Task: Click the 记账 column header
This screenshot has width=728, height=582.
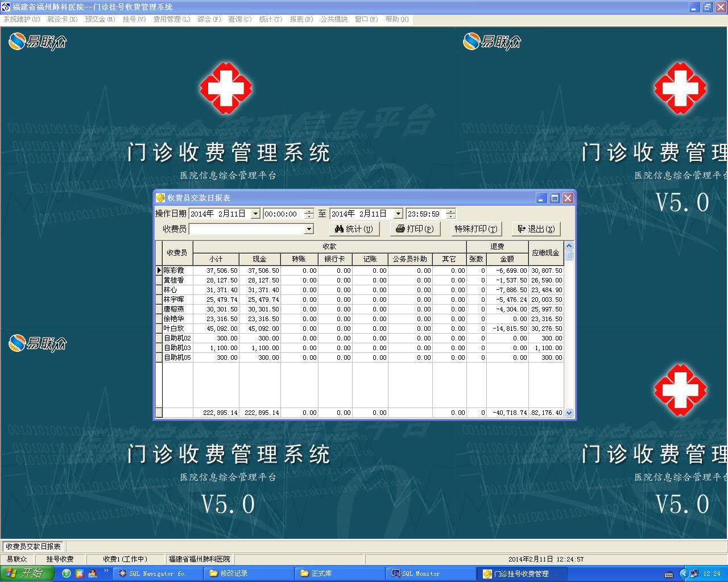Action: [x=370, y=259]
